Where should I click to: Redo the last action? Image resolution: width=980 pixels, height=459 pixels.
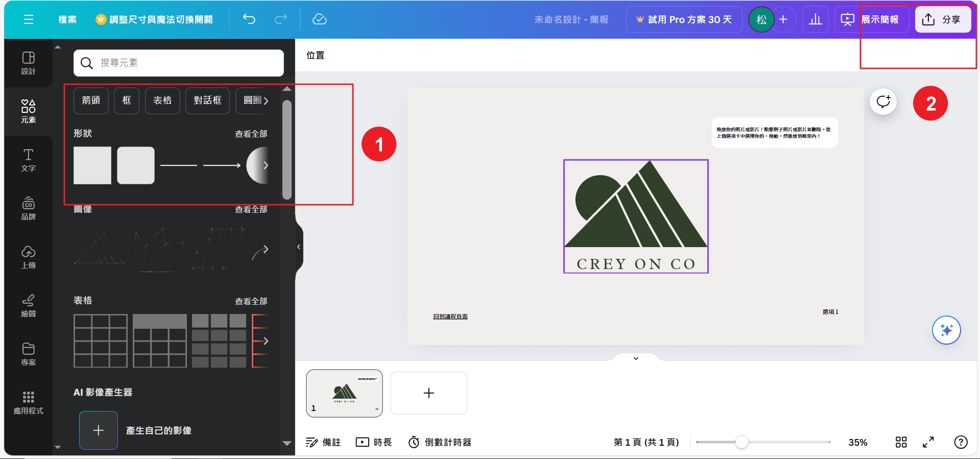click(281, 19)
